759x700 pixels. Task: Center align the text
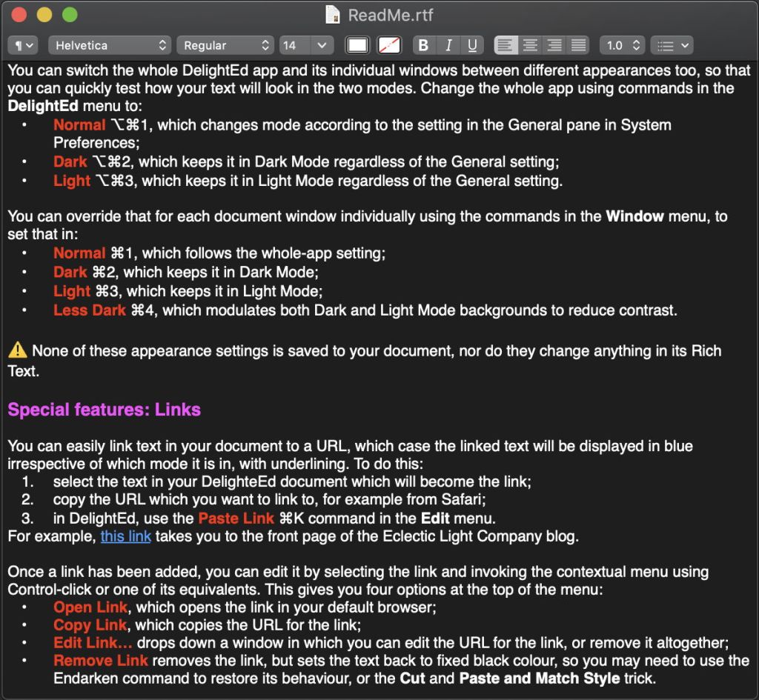pyautogui.click(x=530, y=45)
